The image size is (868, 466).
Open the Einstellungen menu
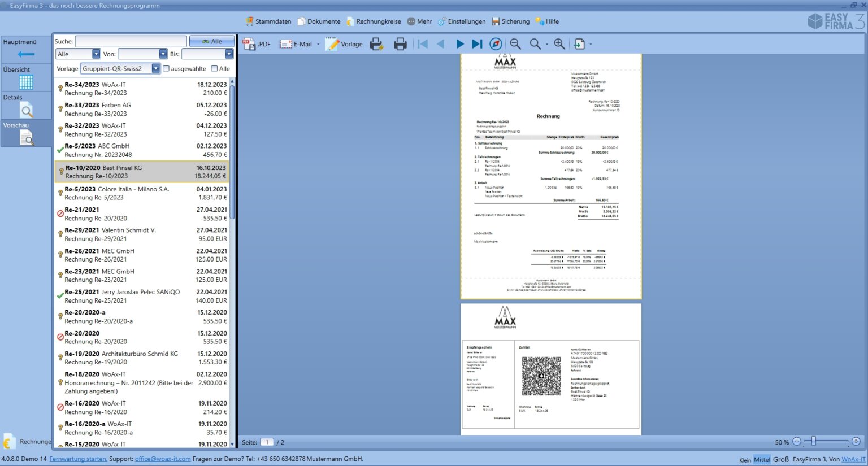[x=461, y=21]
